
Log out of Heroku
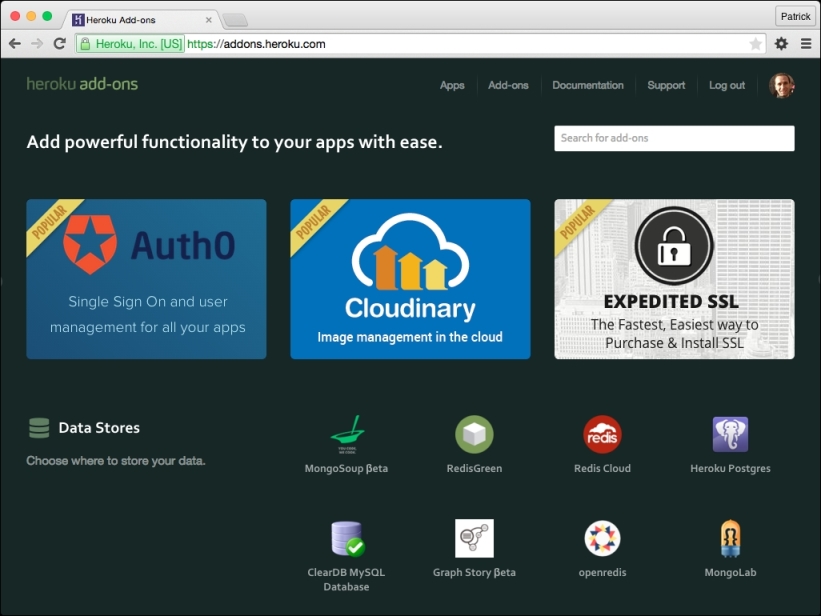(727, 86)
